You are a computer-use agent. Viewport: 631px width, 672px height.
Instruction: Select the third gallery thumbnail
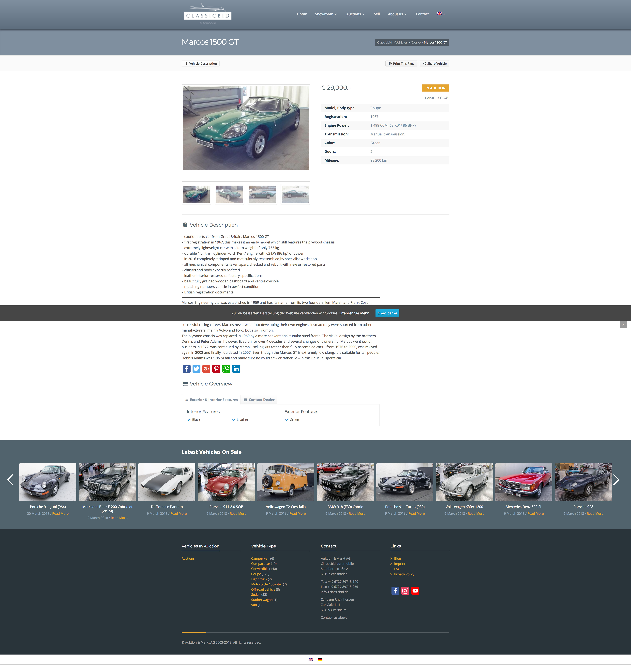click(262, 194)
